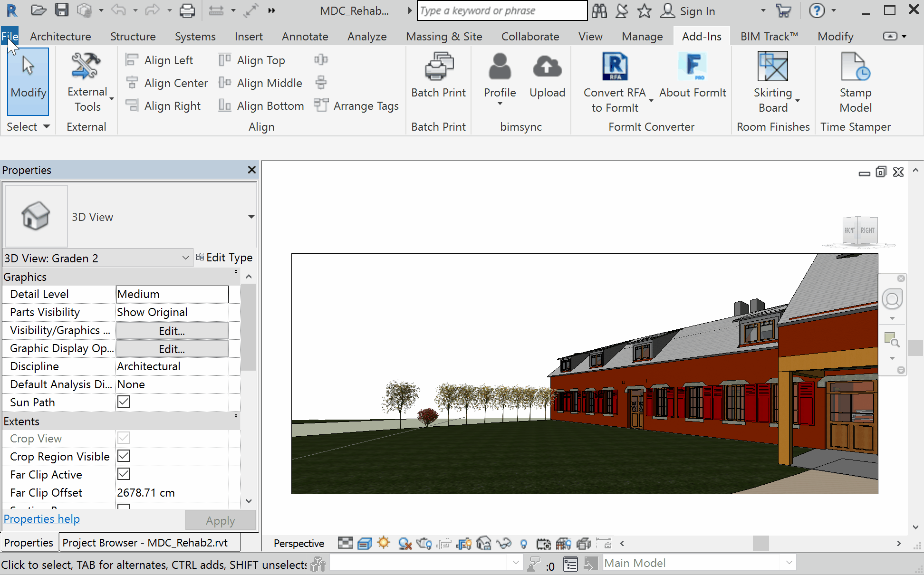Open the 3D View type selector dropdown

pos(251,217)
